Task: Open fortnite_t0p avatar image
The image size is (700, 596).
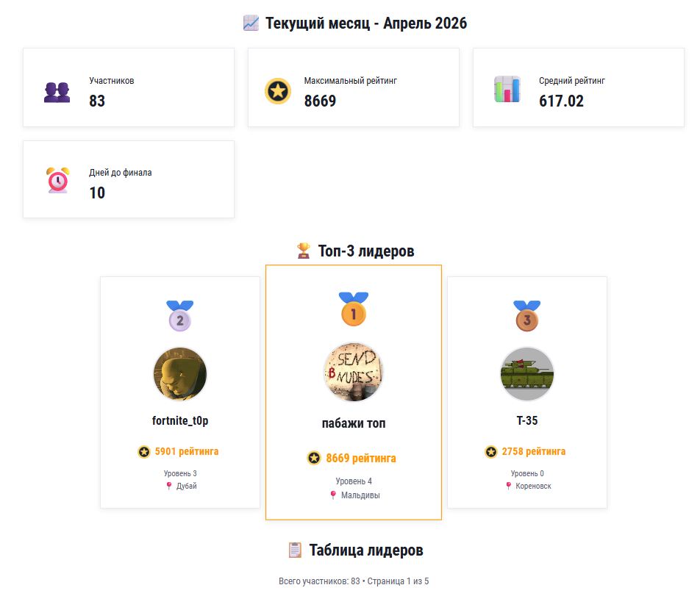Action: (x=180, y=374)
